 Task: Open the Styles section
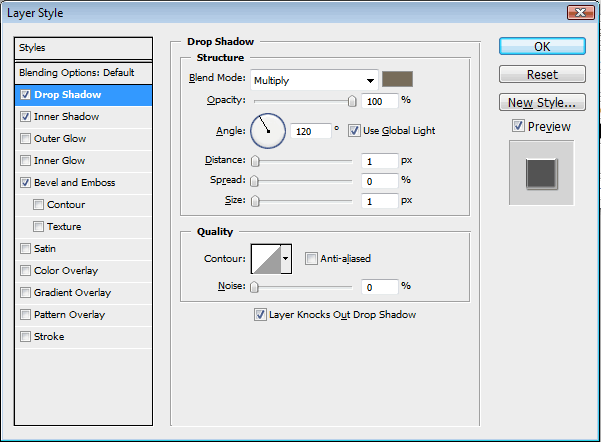tap(83, 48)
